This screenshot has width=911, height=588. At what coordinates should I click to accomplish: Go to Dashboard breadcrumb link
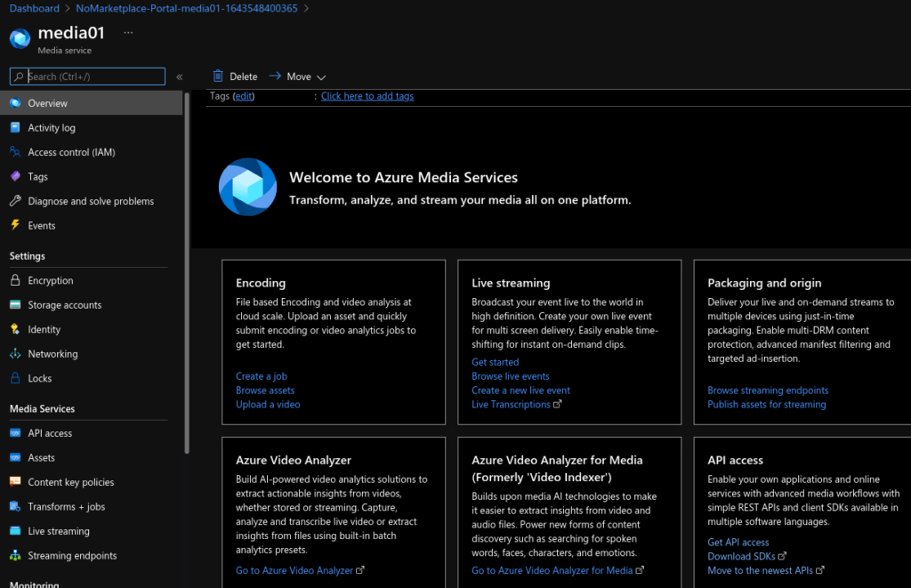tap(35, 8)
